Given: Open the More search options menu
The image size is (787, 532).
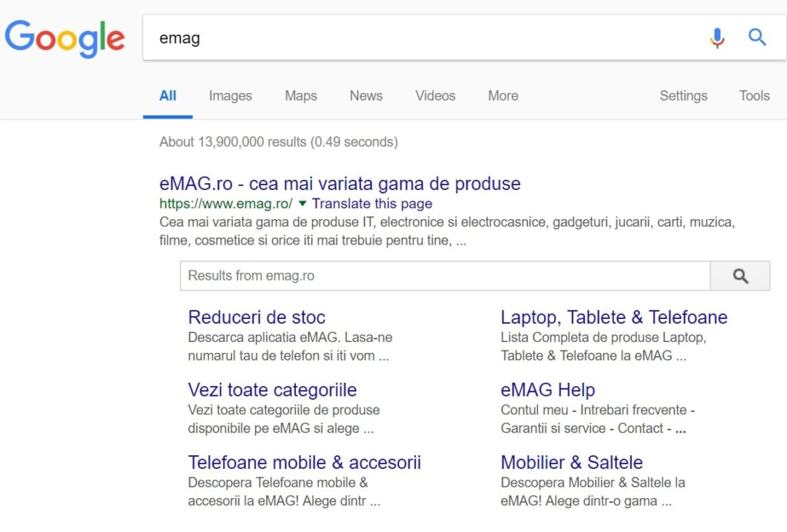Looking at the screenshot, I should point(503,96).
